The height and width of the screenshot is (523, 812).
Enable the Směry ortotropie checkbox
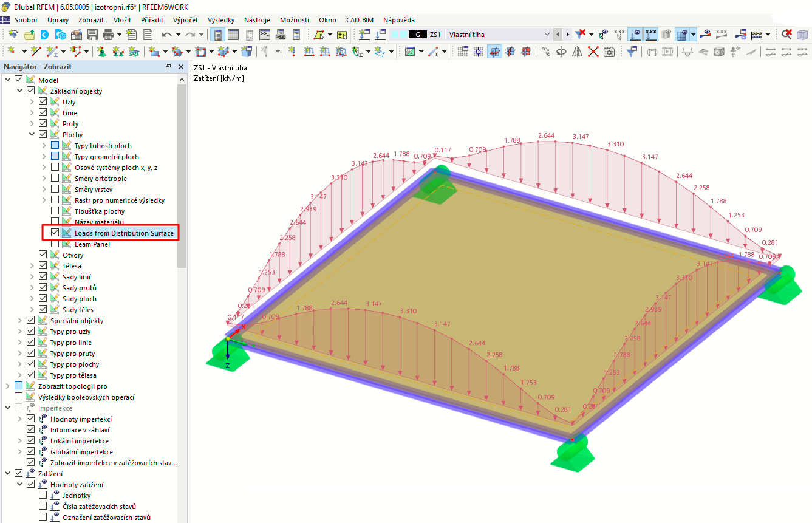click(55, 178)
